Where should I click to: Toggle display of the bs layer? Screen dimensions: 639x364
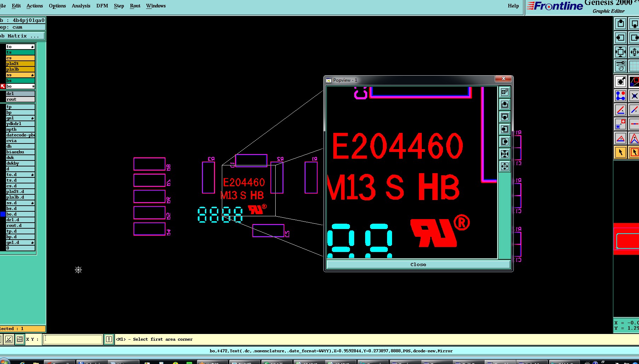pos(21,81)
